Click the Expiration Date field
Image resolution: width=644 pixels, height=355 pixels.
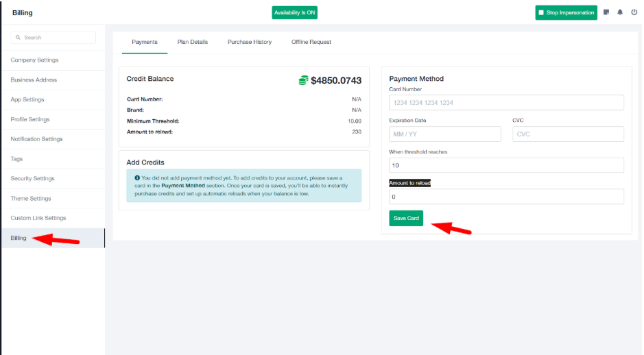pos(446,134)
